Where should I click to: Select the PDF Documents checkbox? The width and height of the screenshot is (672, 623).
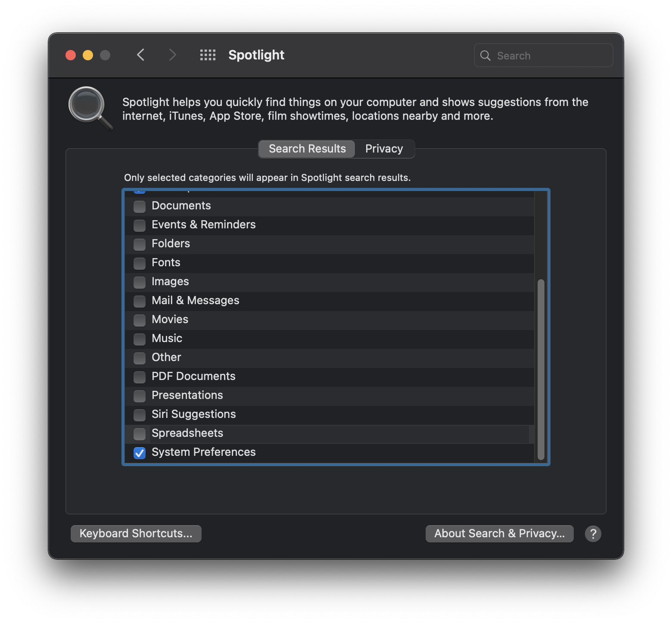(140, 377)
